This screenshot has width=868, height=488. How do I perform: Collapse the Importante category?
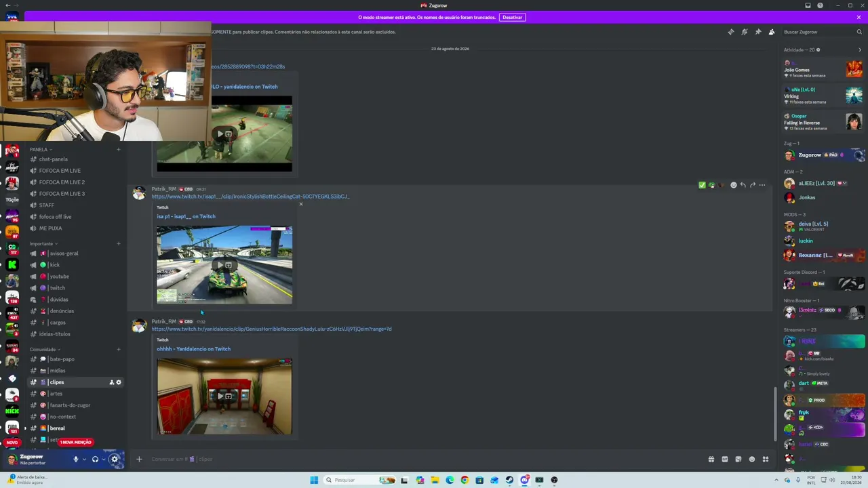point(43,243)
